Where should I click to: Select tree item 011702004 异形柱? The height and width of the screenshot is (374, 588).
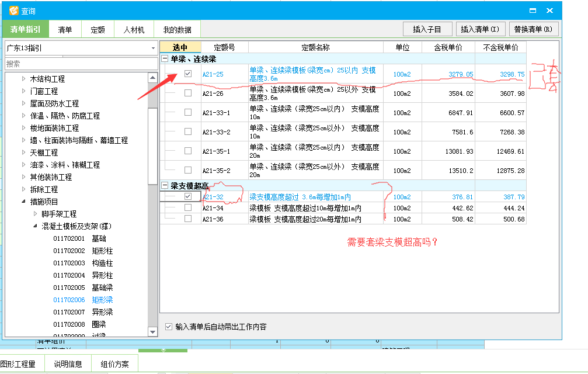83,275
